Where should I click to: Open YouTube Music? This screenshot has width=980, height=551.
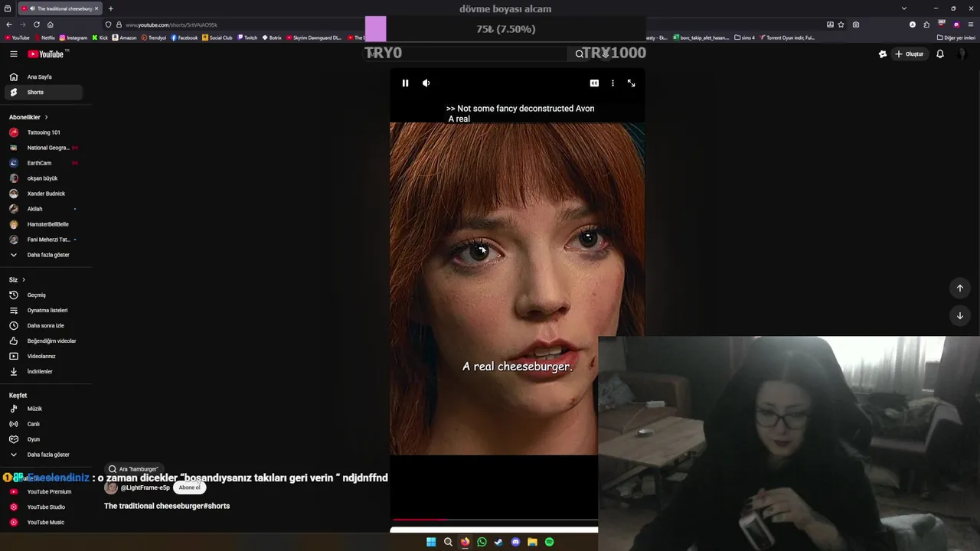[43, 523]
